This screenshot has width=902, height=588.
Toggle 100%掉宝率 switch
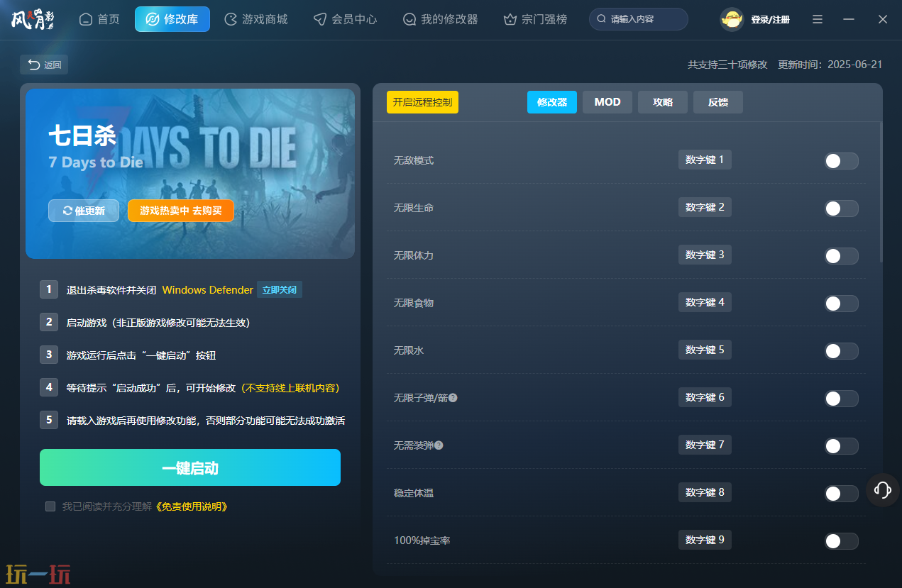point(841,541)
